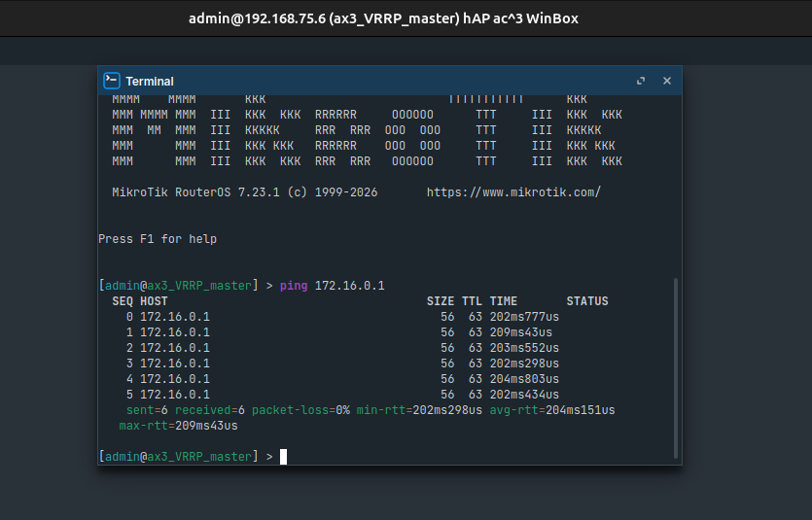
Task: Detach the Terminal with the pop-out icon
Action: pyautogui.click(x=641, y=81)
